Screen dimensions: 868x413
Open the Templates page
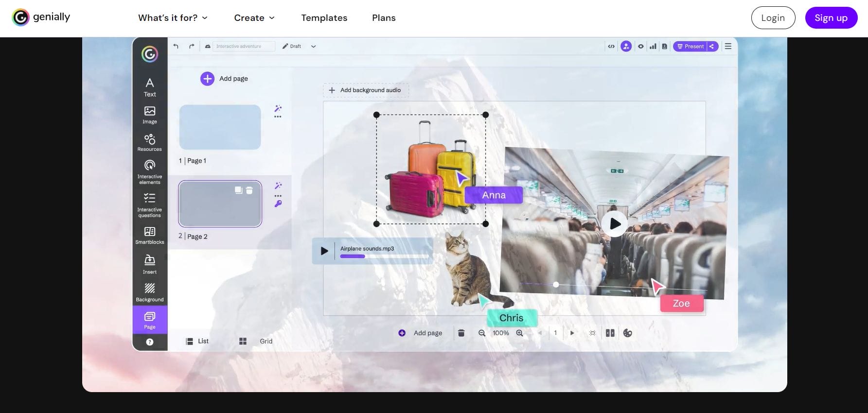(x=324, y=18)
